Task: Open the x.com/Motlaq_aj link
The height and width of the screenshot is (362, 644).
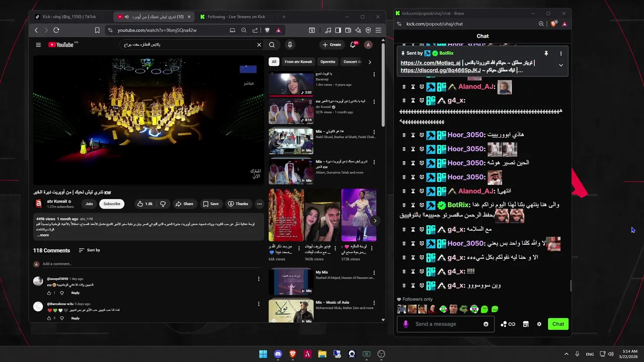Action: pos(430,63)
